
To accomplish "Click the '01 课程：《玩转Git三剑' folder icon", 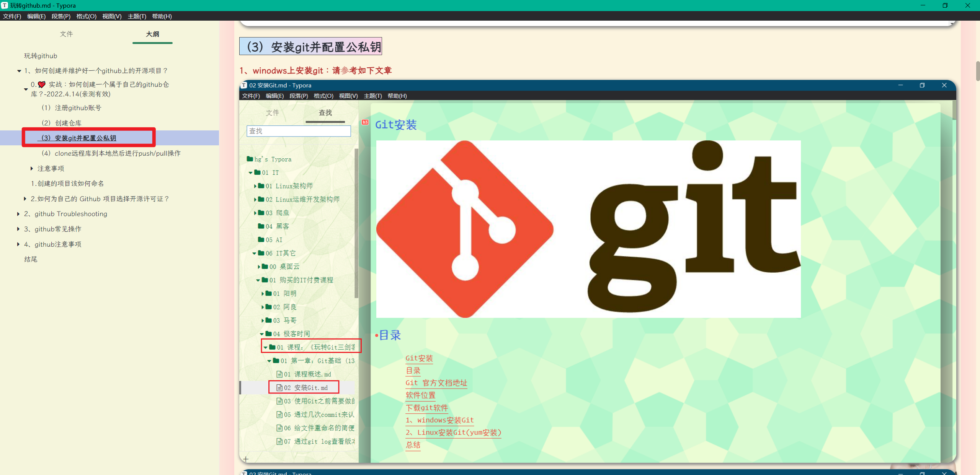I will click(x=272, y=347).
